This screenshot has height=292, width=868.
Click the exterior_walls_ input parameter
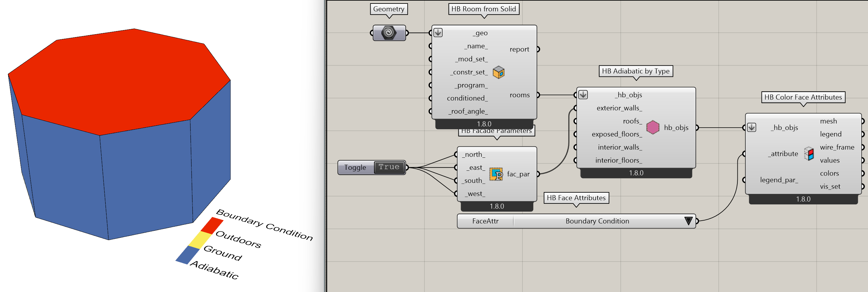(619, 108)
